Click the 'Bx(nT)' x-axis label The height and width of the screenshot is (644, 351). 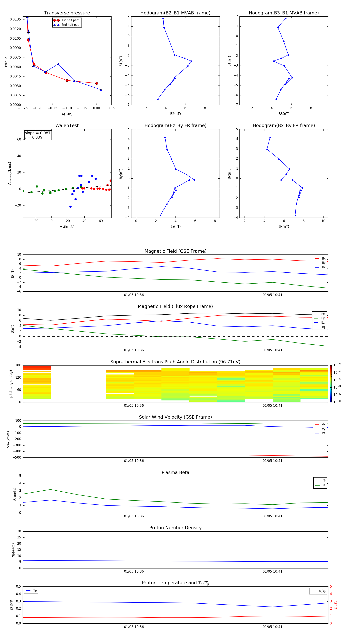pyautogui.click(x=284, y=227)
